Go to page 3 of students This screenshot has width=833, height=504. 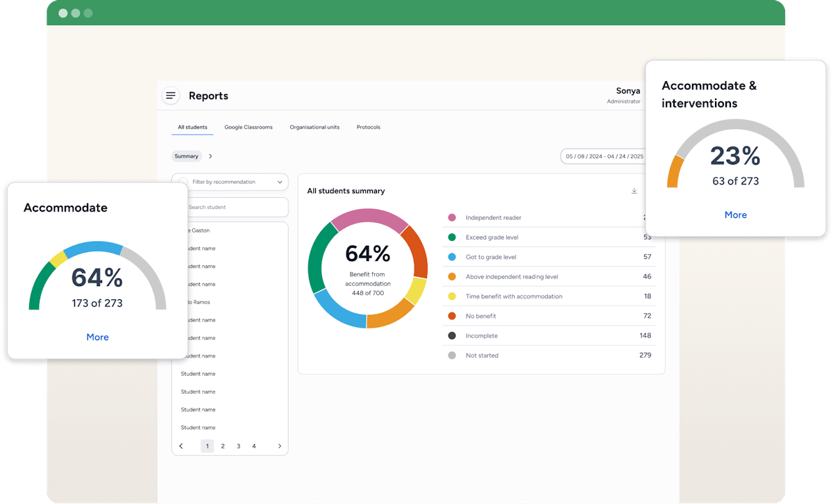click(238, 446)
